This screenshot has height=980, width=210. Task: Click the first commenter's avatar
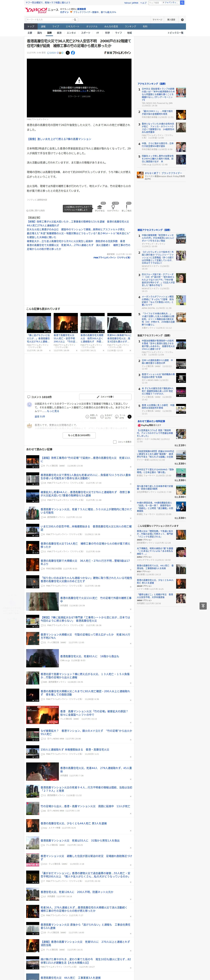tap(29, 405)
